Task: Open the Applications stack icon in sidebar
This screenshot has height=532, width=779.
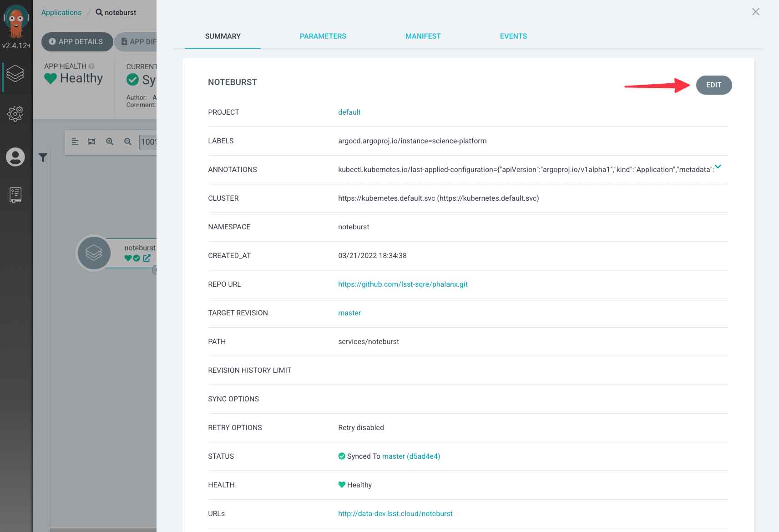Action: pyautogui.click(x=15, y=74)
